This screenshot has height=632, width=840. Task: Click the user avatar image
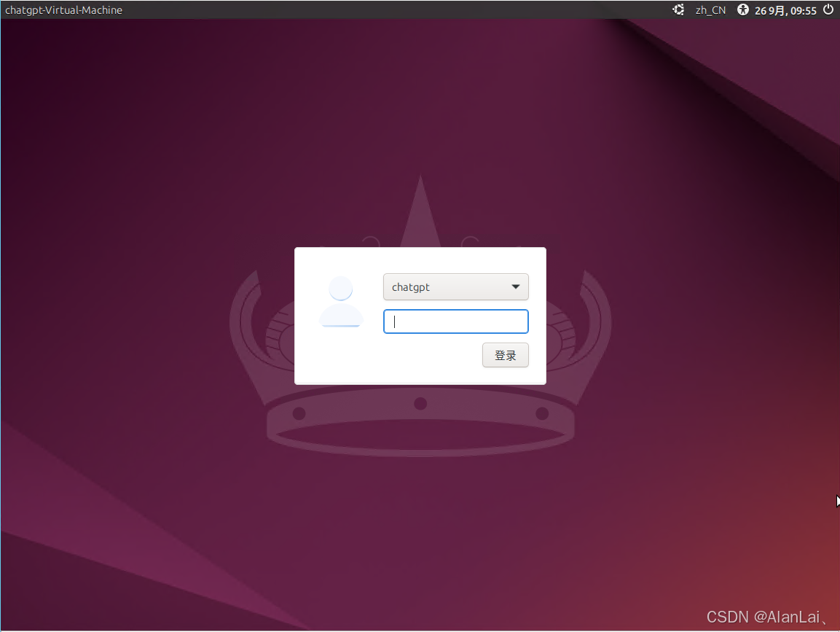[x=341, y=301]
